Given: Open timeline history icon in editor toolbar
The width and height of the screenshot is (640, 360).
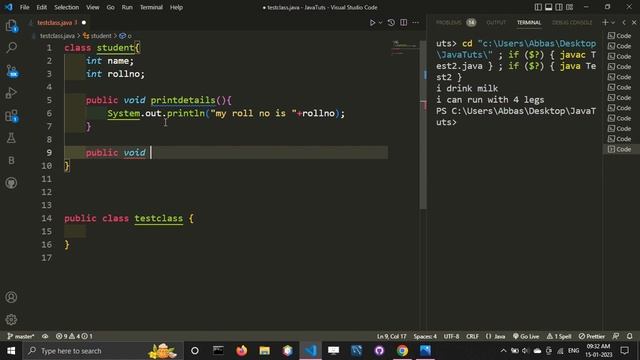Looking at the screenshot, I should pyautogui.click(x=391, y=22).
